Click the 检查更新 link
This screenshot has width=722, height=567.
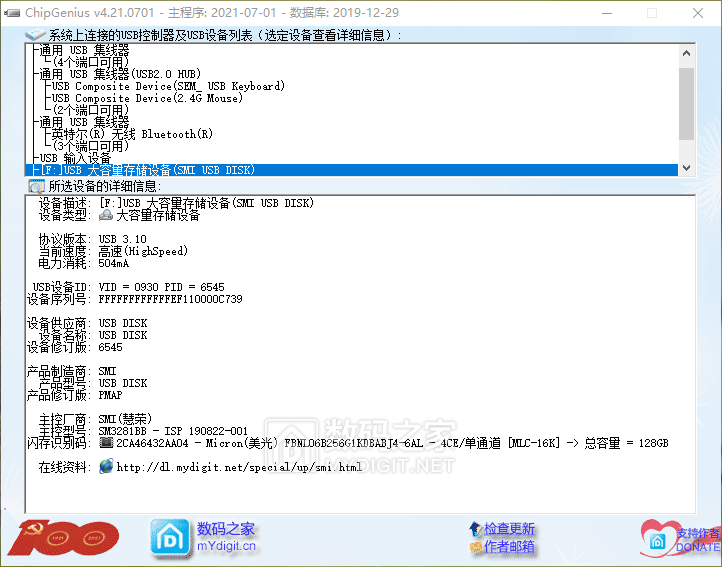tap(509, 529)
